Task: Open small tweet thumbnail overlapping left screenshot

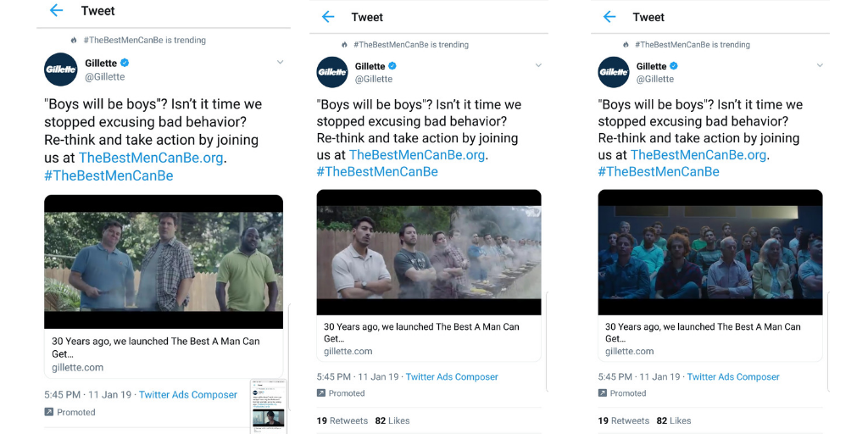Action: point(269,406)
